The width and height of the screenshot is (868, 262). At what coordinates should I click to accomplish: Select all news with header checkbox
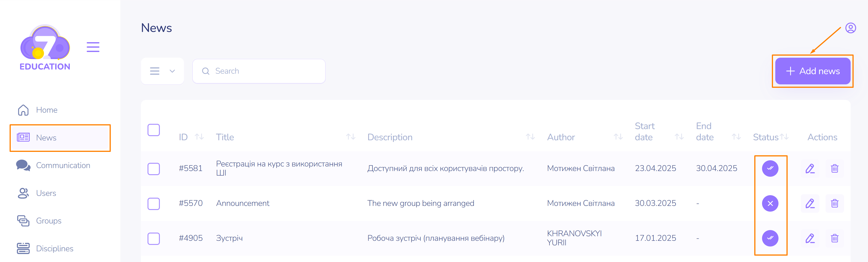click(154, 130)
